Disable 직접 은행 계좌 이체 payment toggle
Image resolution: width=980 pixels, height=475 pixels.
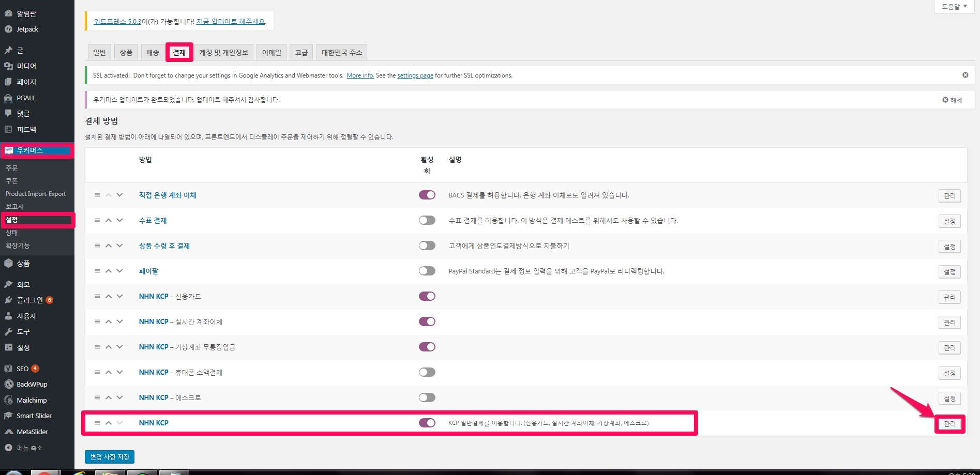tap(427, 195)
